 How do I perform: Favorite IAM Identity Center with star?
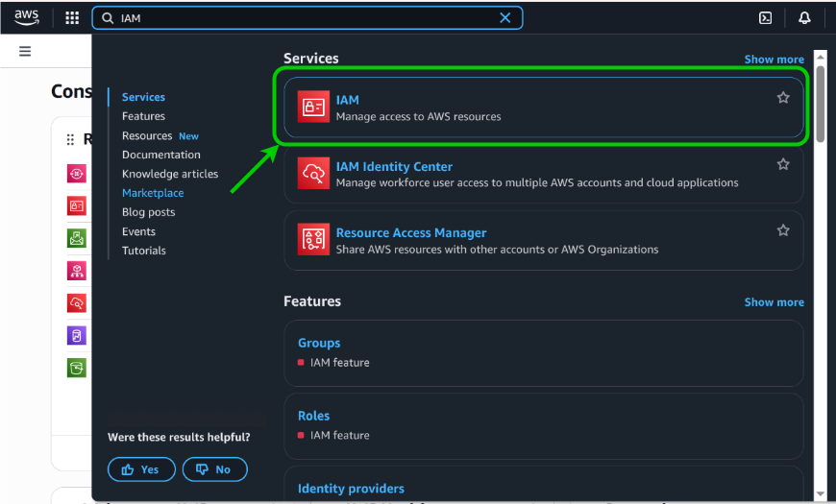(x=783, y=164)
